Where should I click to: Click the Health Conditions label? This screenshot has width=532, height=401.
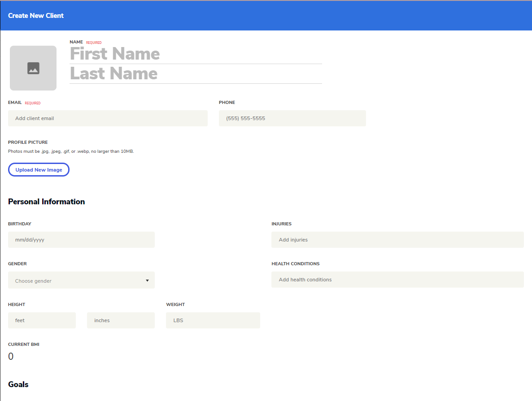pos(295,264)
